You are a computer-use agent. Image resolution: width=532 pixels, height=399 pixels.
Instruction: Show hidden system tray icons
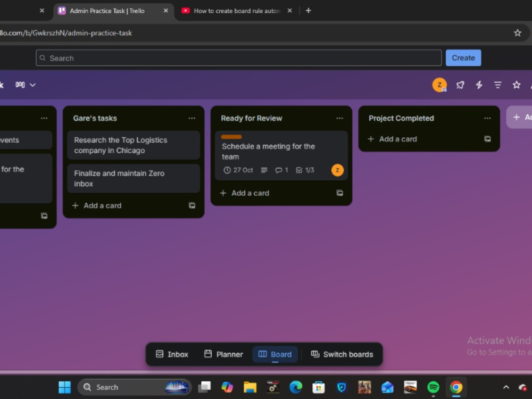pyautogui.click(x=506, y=387)
